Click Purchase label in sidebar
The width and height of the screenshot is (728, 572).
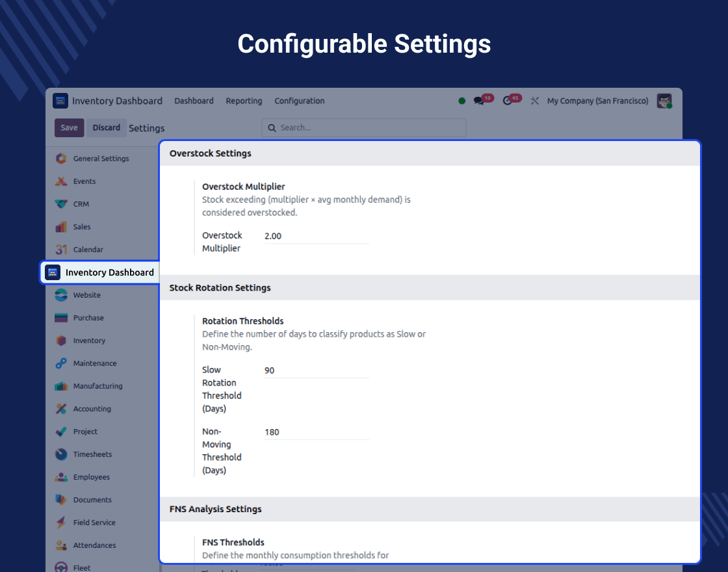coord(88,318)
